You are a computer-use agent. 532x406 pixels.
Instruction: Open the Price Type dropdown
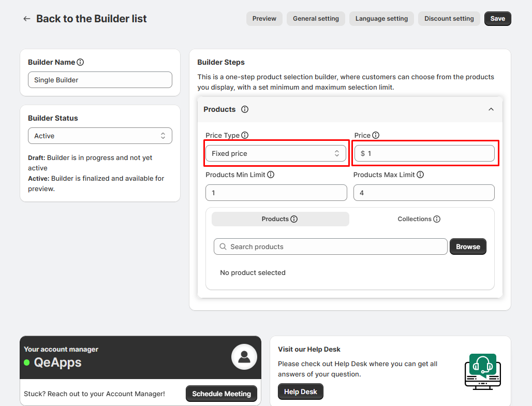(276, 153)
